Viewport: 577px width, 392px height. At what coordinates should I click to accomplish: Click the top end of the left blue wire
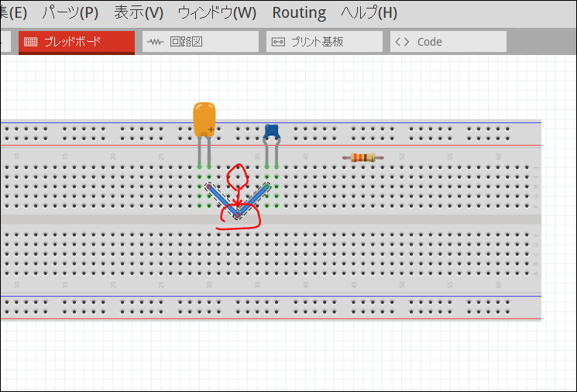pos(209,187)
